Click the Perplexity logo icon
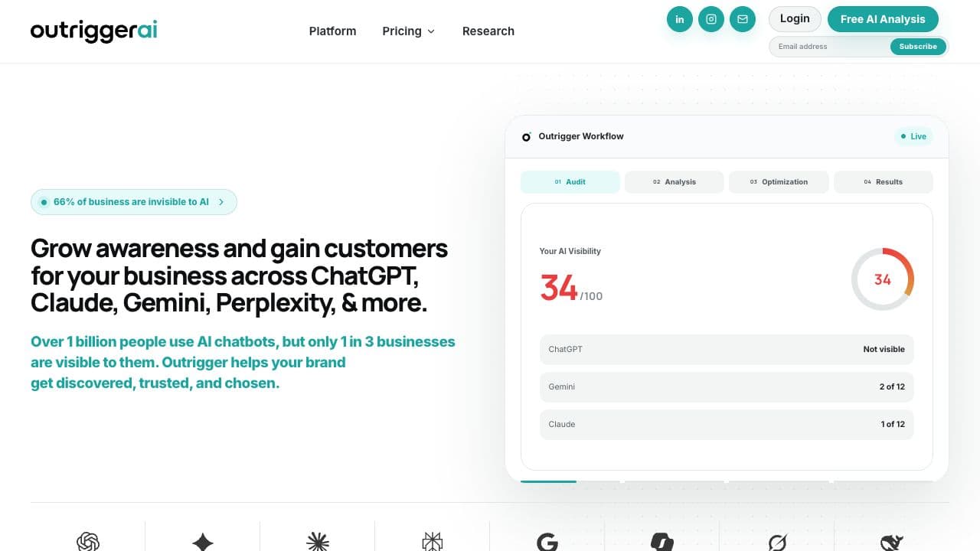Screen dimensions: 980x551 point(433,542)
